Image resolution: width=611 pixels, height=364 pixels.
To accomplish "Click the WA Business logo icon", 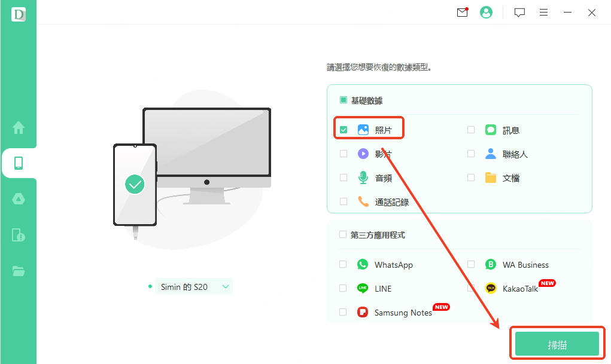I will point(491,264).
